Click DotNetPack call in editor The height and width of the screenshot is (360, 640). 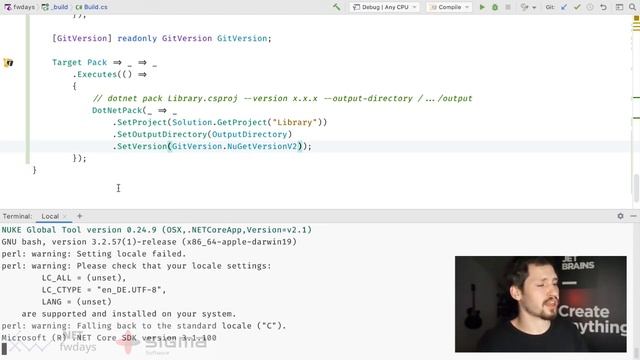(117, 110)
